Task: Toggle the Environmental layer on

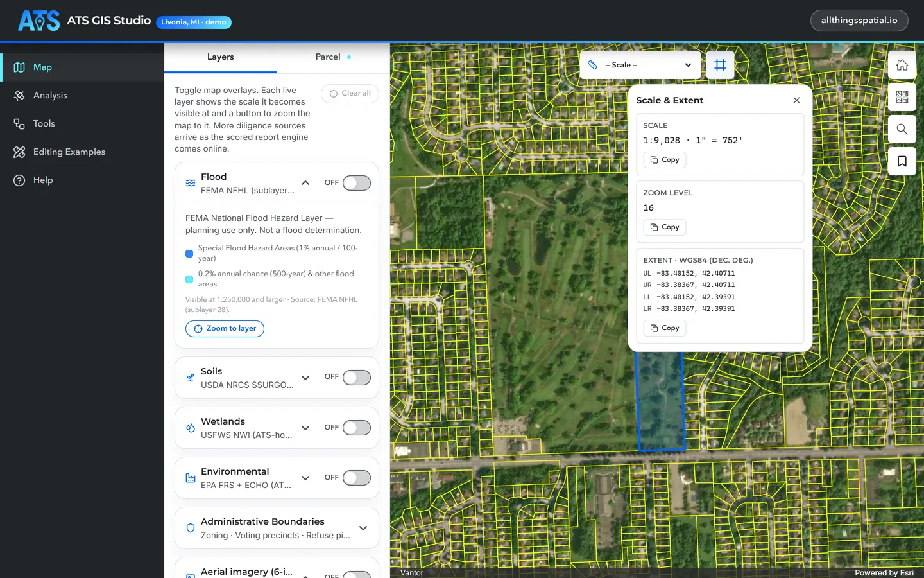Action: [357, 478]
